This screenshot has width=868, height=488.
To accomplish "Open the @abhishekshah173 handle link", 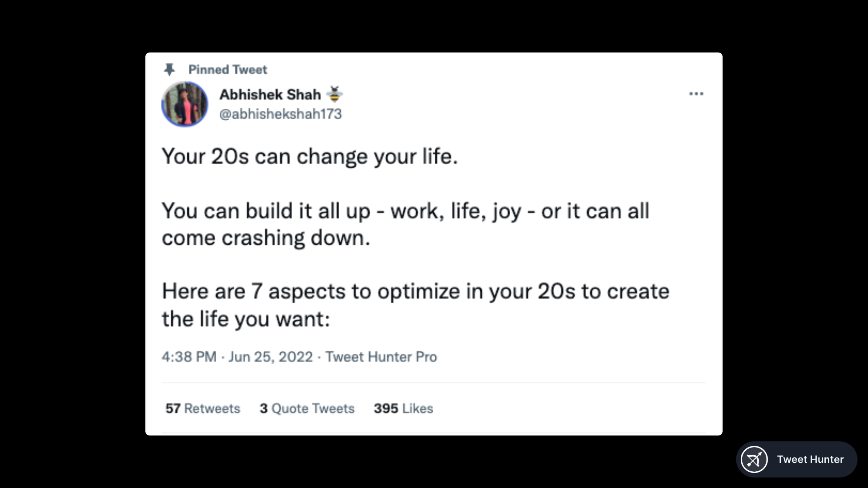I will click(x=280, y=114).
